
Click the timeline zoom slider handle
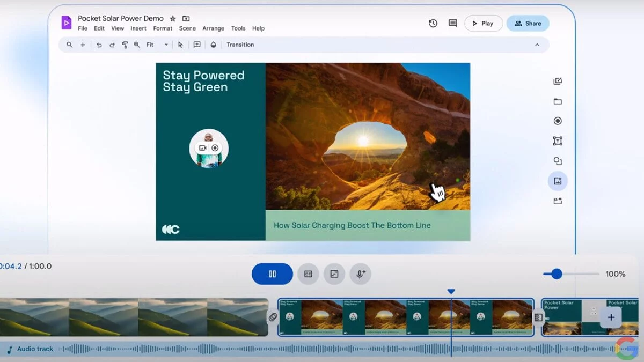557,274
